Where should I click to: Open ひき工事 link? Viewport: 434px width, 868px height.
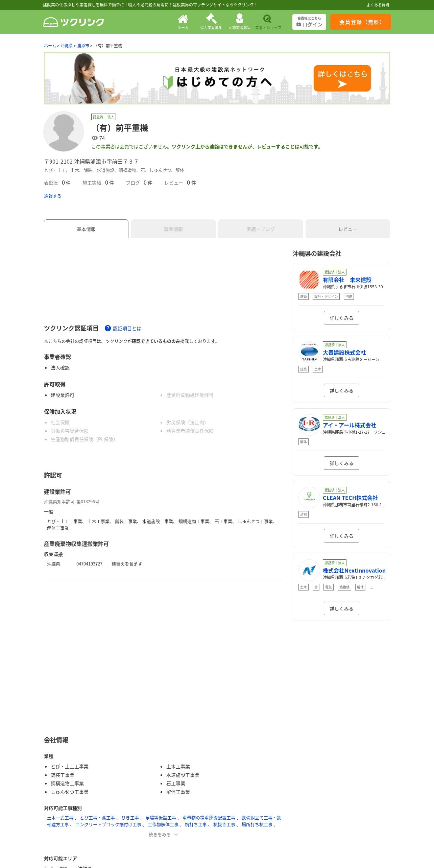(130, 818)
